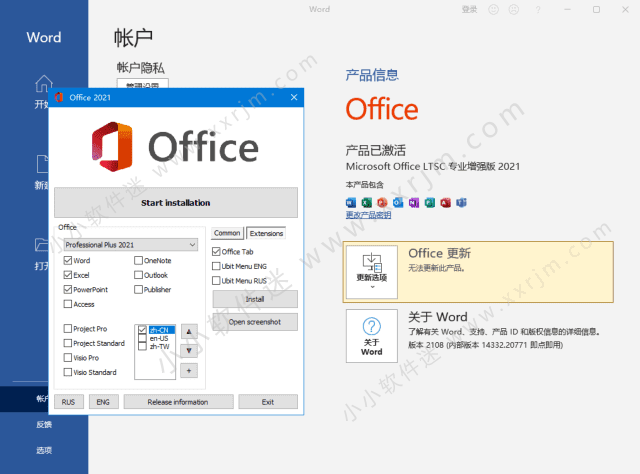Select Options in the Word left menu
Image resolution: width=640 pixels, height=474 pixels.
(42, 450)
